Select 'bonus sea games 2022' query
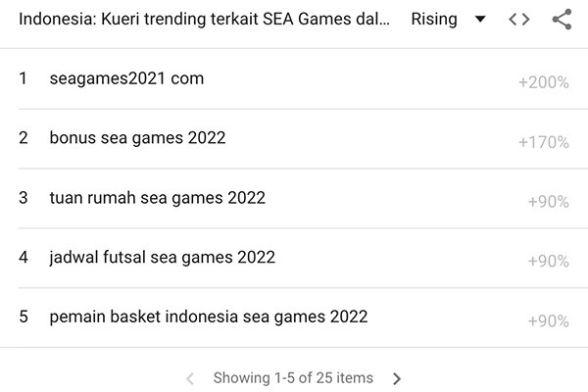Image resolution: width=588 pixels, height=392 pixels. pyautogui.click(x=137, y=138)
